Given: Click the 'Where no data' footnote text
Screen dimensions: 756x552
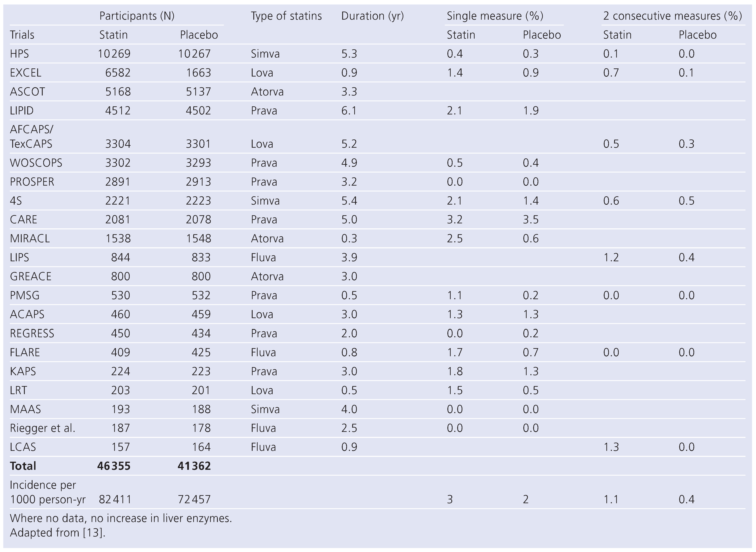Looking at the screenshot, I should pyautogui.click(x=121, y=518).
